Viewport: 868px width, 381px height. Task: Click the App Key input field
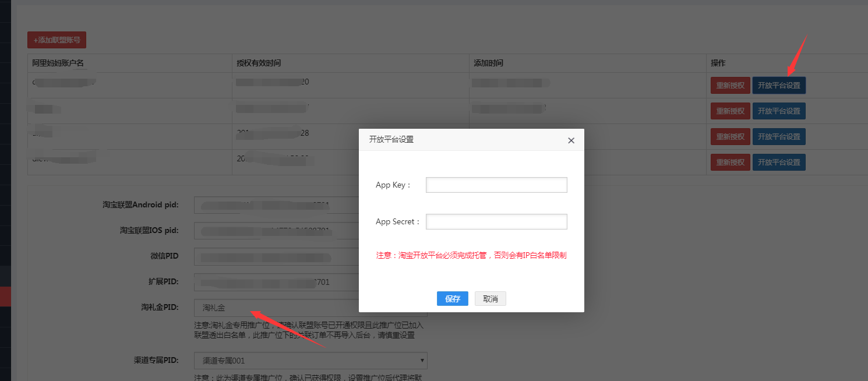click(x=496, y=185)
